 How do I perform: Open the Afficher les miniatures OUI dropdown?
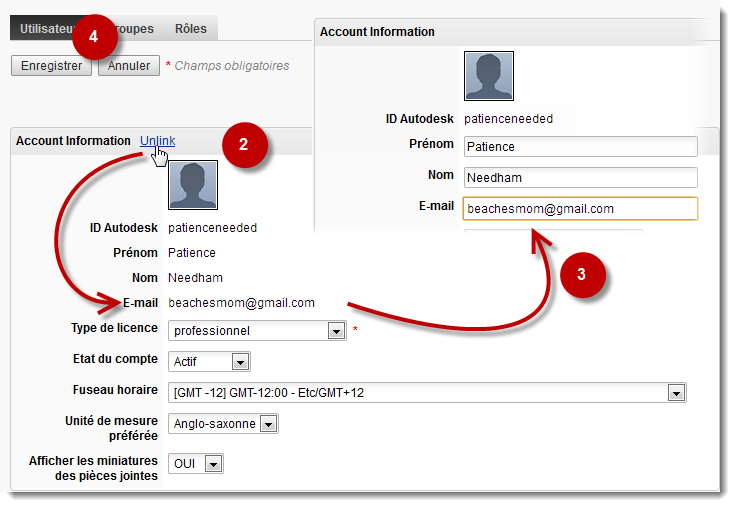click(195, 464)
